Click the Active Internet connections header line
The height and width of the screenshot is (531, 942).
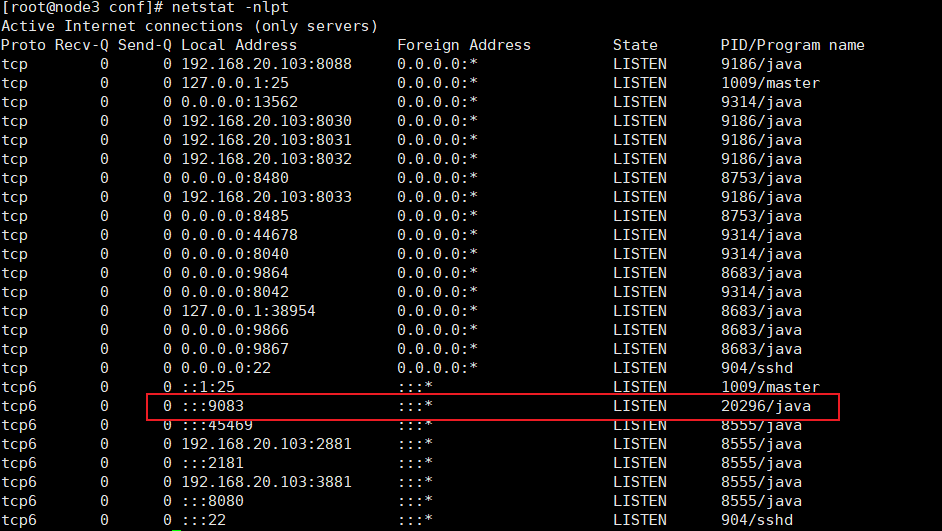click(189, 26)
